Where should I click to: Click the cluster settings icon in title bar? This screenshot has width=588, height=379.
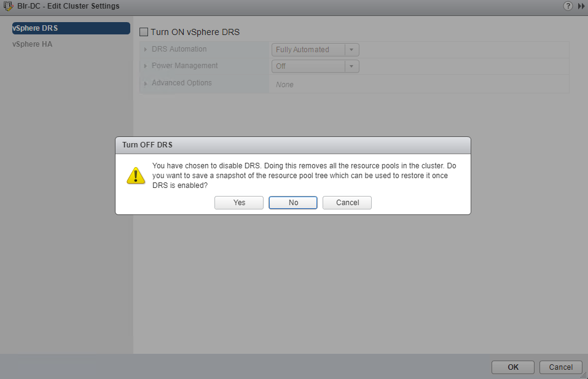[8, 6]
